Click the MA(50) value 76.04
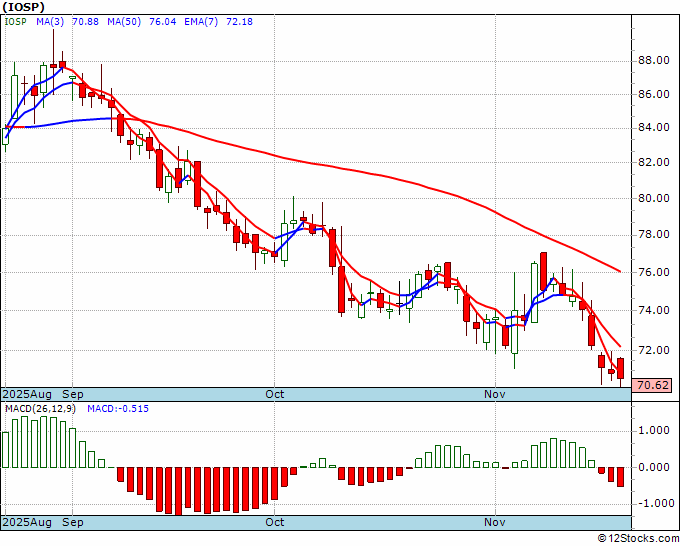680x546 pixels. [163, 22]
